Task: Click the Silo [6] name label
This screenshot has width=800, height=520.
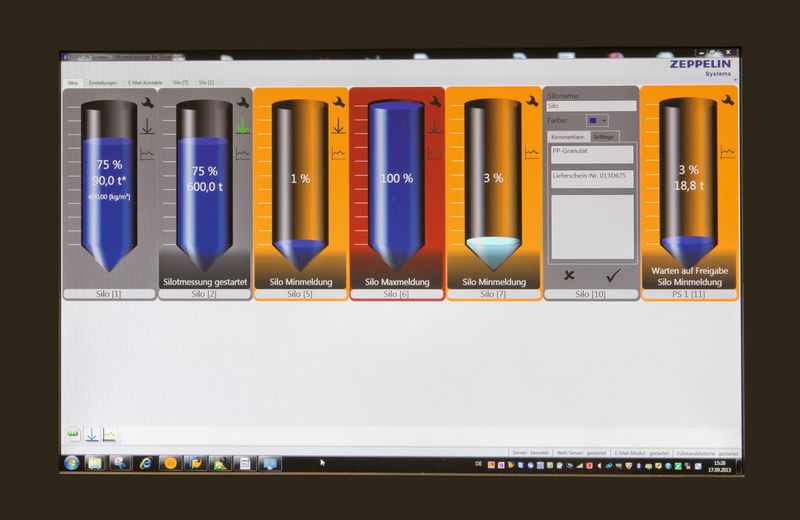Action: coord(396,294)
